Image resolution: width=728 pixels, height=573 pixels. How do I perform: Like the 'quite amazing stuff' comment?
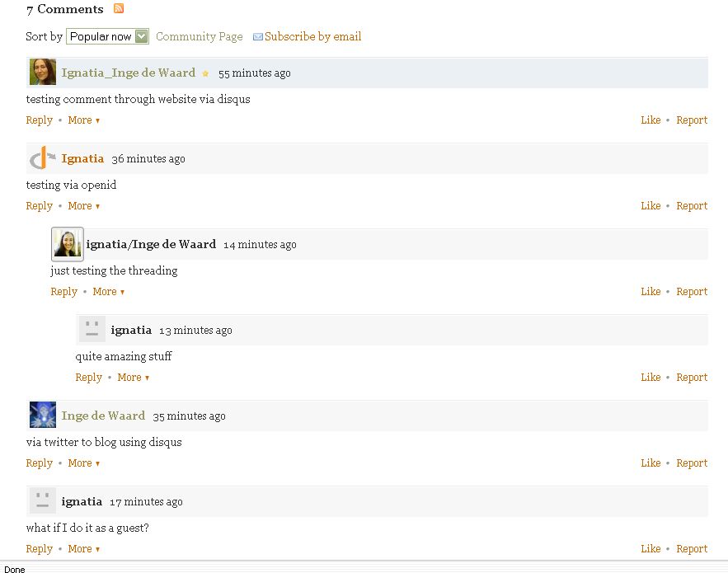click(651, 378)
